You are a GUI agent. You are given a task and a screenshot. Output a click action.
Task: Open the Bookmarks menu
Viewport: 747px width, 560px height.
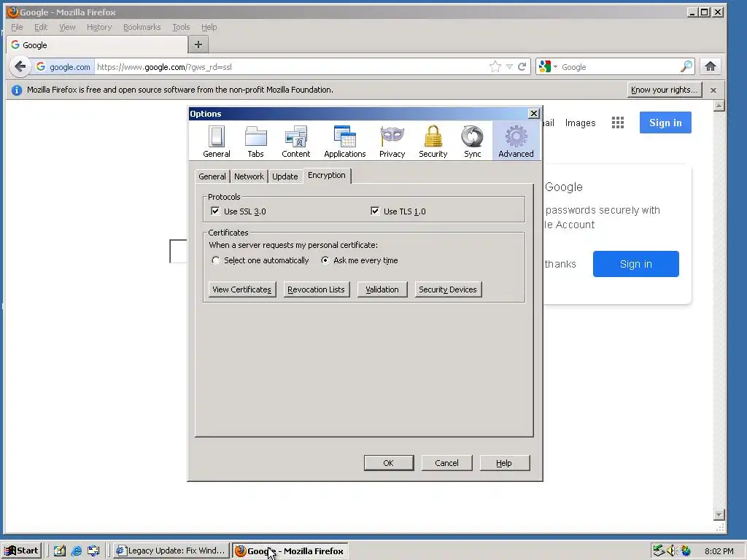pyautogui.click(x=142, y=27)
